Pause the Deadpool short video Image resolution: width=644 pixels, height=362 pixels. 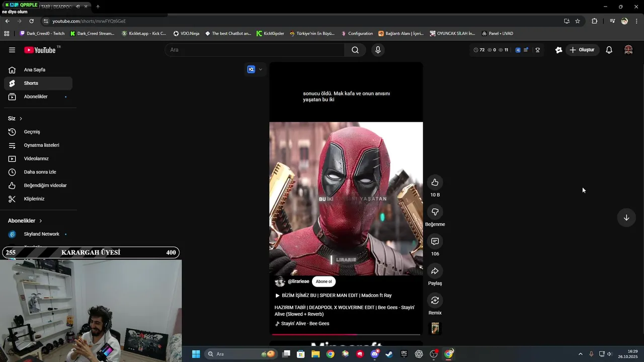pyautogui.click(x=346, y=199)
